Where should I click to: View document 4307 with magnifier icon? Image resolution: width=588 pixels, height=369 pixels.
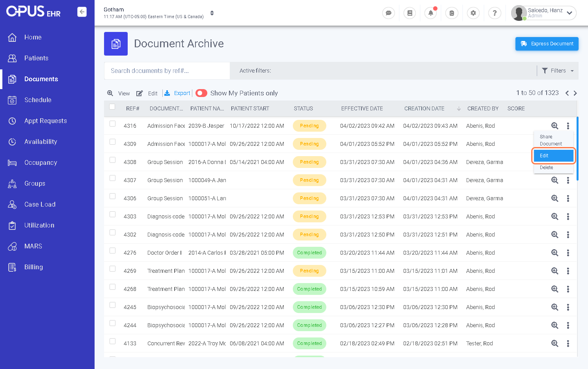click(555, 180)
